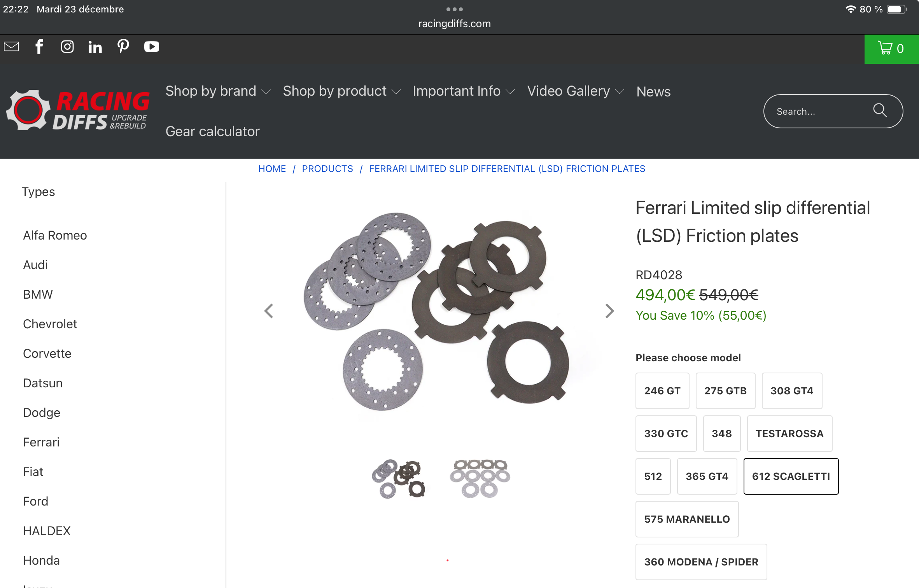Select the second product thumbnail

coord(480,478)
